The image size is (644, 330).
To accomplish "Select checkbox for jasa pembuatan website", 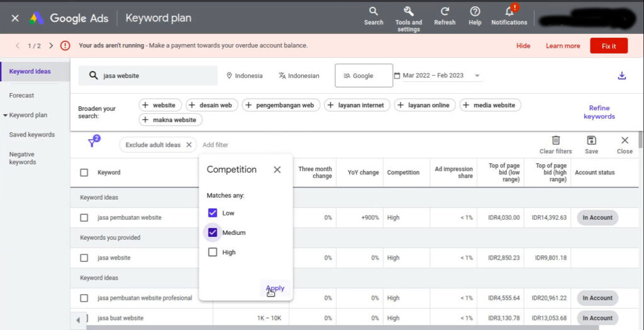I will point(84,218).
